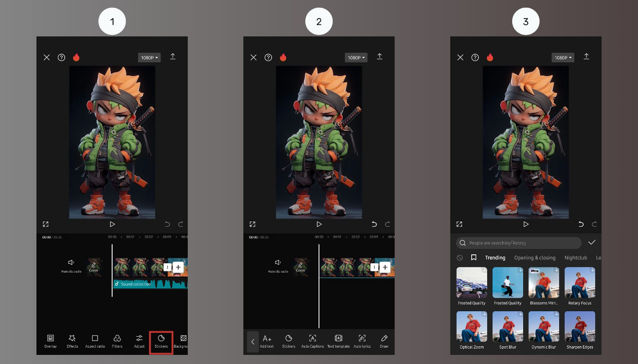Mute clip audio in panel 1 timeline

[x=71, y=264]
